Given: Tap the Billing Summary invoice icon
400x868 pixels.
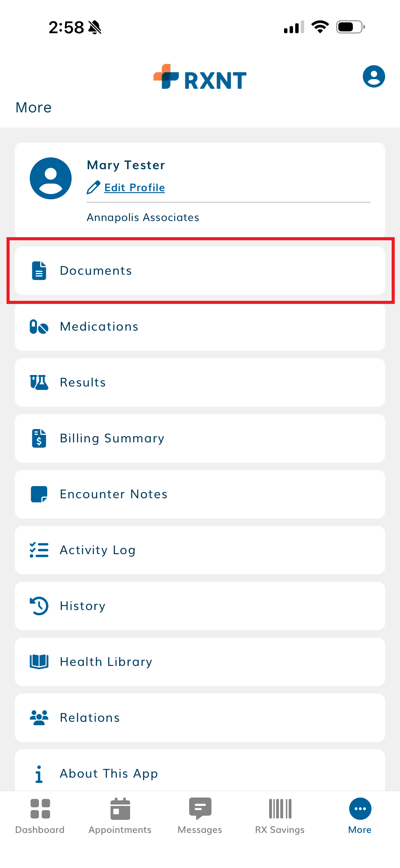Looking at the screenshot, I should (39, 438).
